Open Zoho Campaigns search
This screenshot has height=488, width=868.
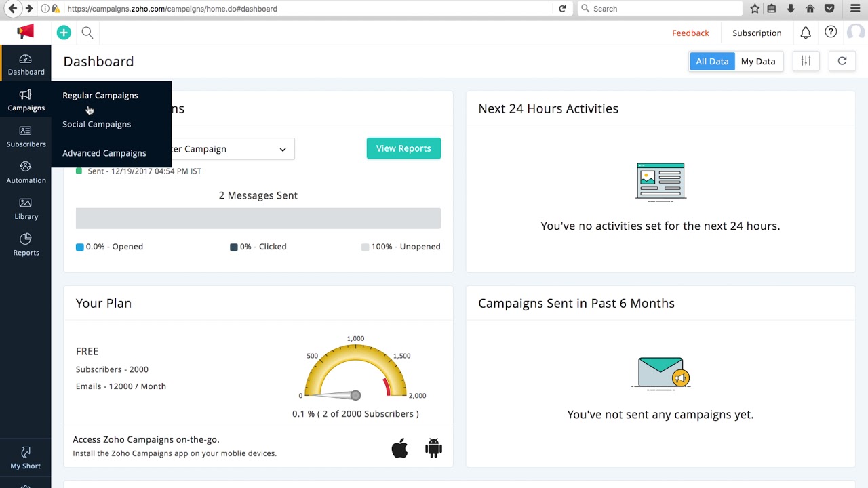(x=87, y=32)
